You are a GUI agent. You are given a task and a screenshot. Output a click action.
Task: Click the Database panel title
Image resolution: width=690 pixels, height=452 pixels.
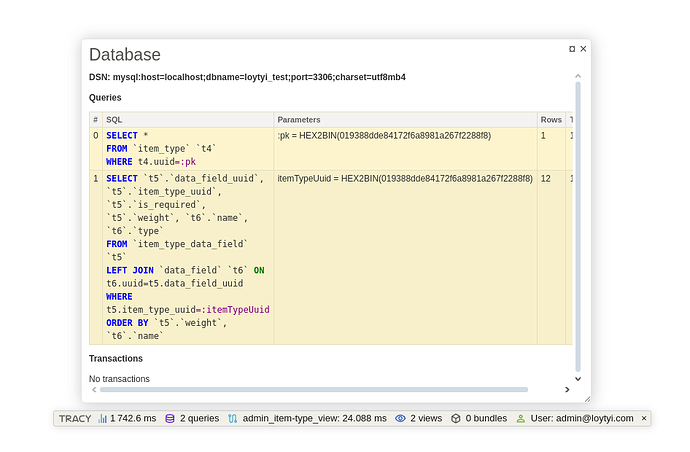click(125, 55)
